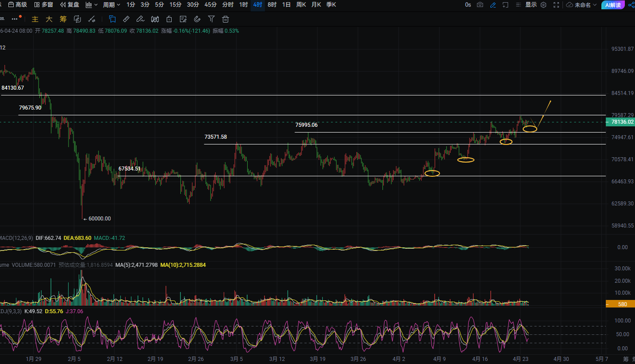This screenshot has width=635, height=364.
Task: Open the 复盘 replay mode
Action: [70, 5]
